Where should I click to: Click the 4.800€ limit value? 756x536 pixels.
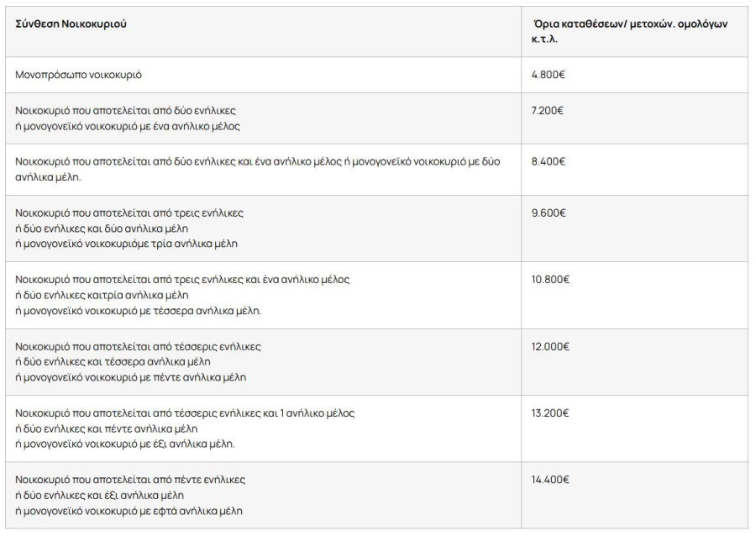[x=549, y=75]
